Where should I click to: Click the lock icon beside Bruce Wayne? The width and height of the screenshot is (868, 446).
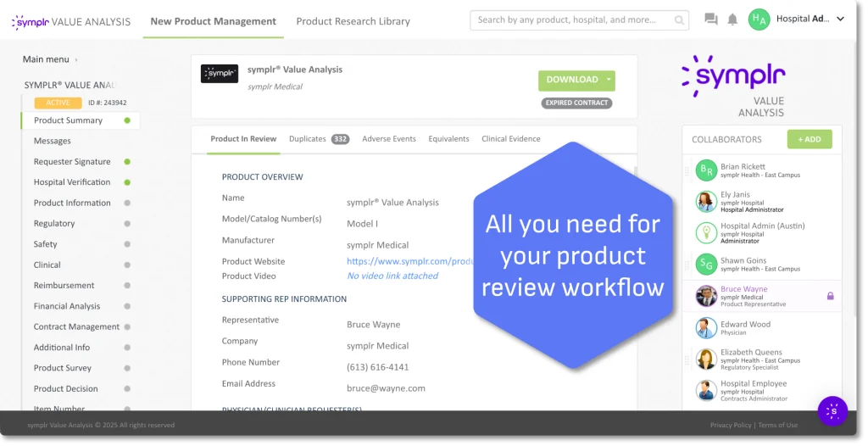coord(831,296)
